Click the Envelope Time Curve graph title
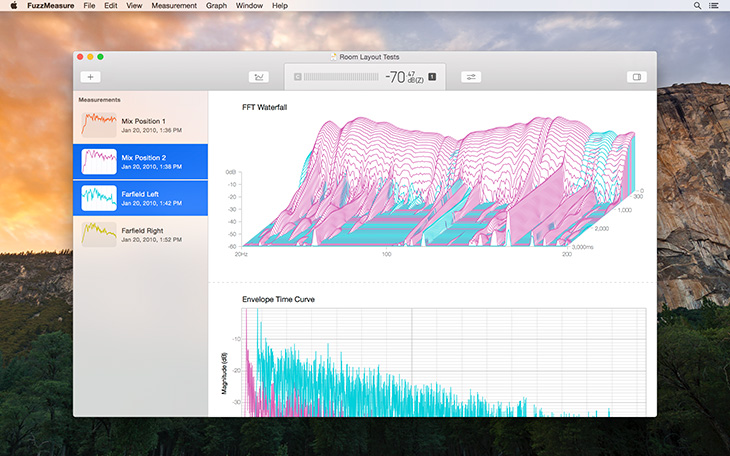 (x=279, y=299)
